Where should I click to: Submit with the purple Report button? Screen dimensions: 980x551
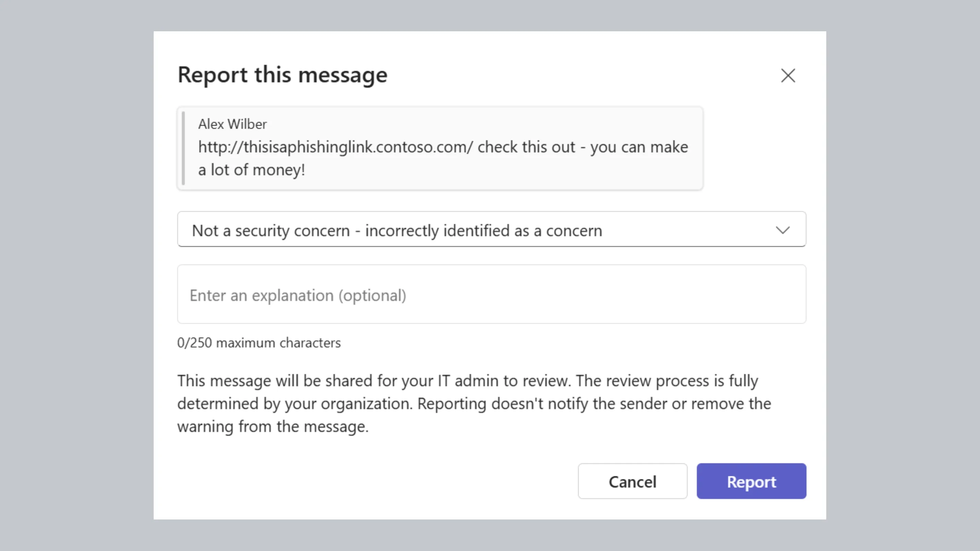pos(751,481)
